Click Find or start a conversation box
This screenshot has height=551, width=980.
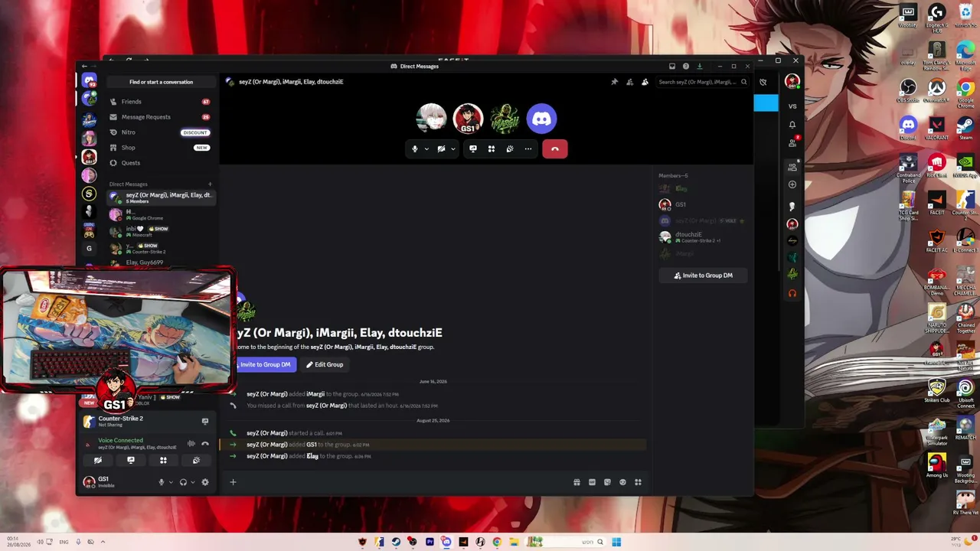click(x=161, y=82)
